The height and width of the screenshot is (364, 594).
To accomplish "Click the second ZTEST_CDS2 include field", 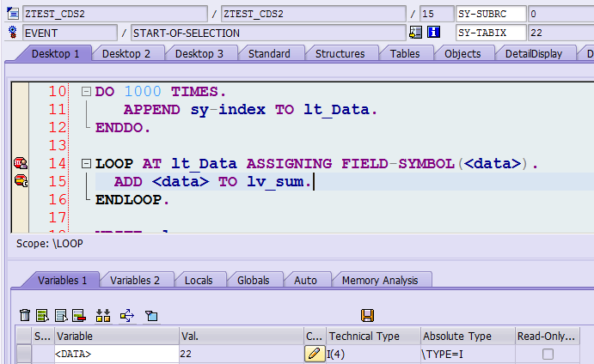I will tap(314, 14).
